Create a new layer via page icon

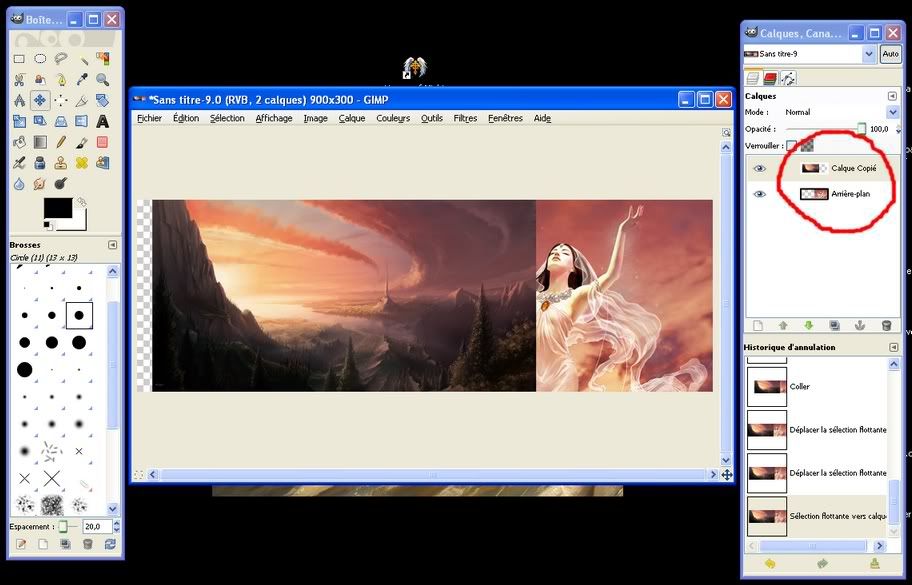point(758,326)
